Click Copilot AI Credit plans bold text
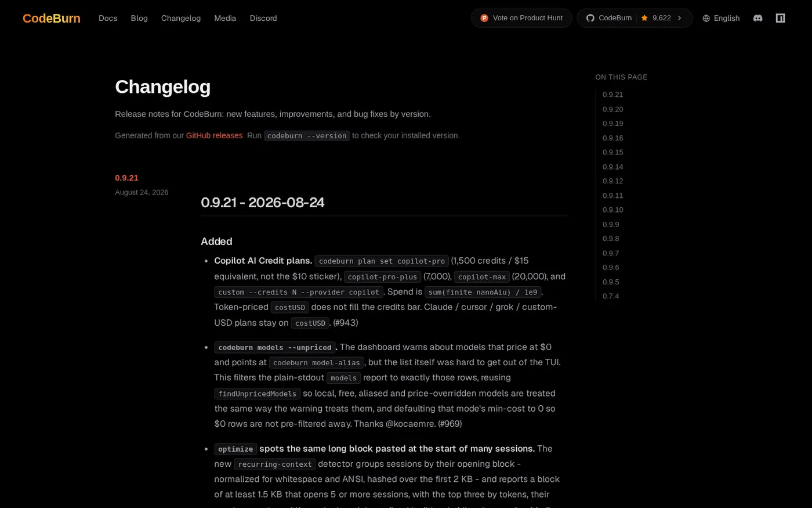 (263, 261)
